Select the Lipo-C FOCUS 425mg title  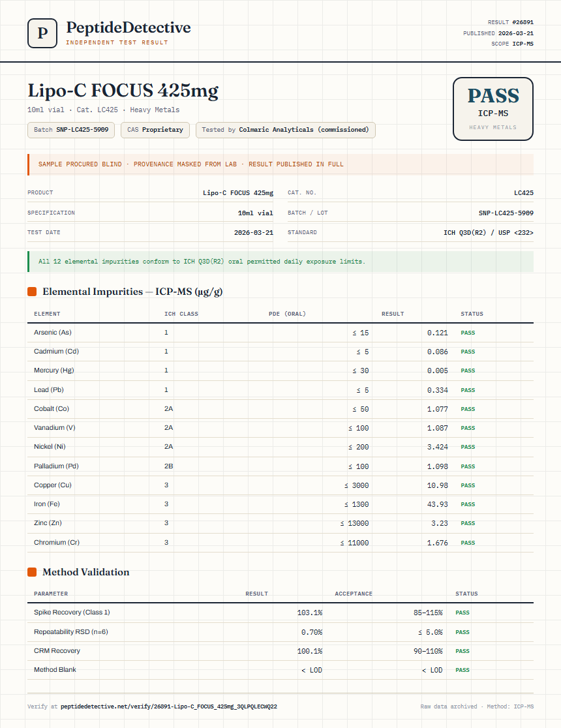click(123, 91)
